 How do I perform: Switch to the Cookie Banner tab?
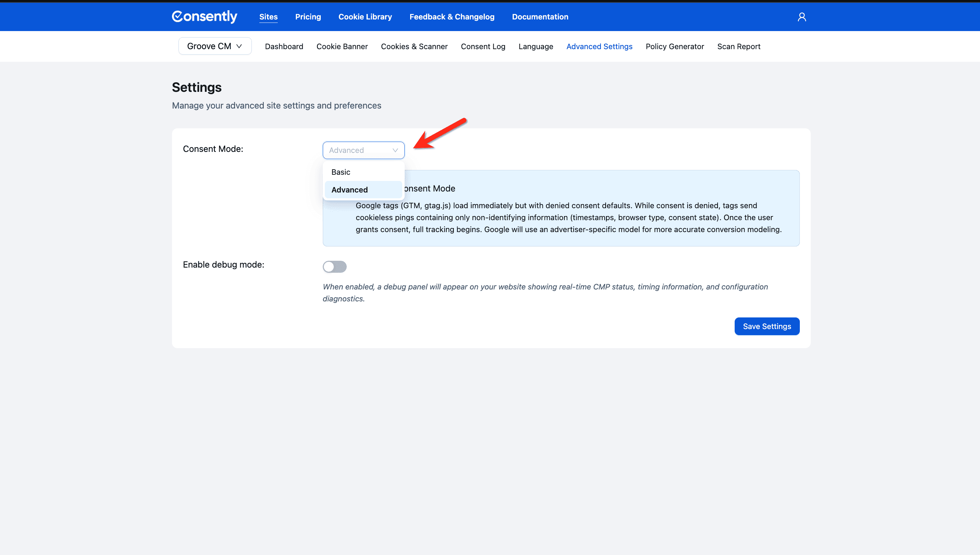coord(342,46)
